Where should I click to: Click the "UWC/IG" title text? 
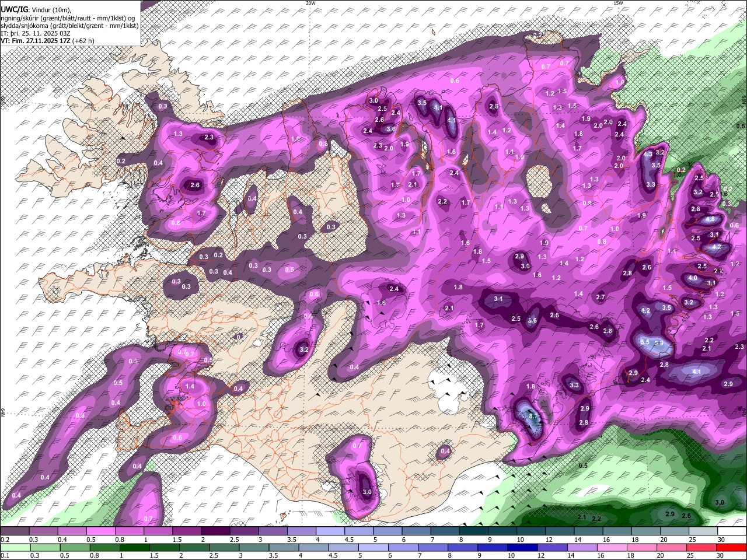coord(13,9)
